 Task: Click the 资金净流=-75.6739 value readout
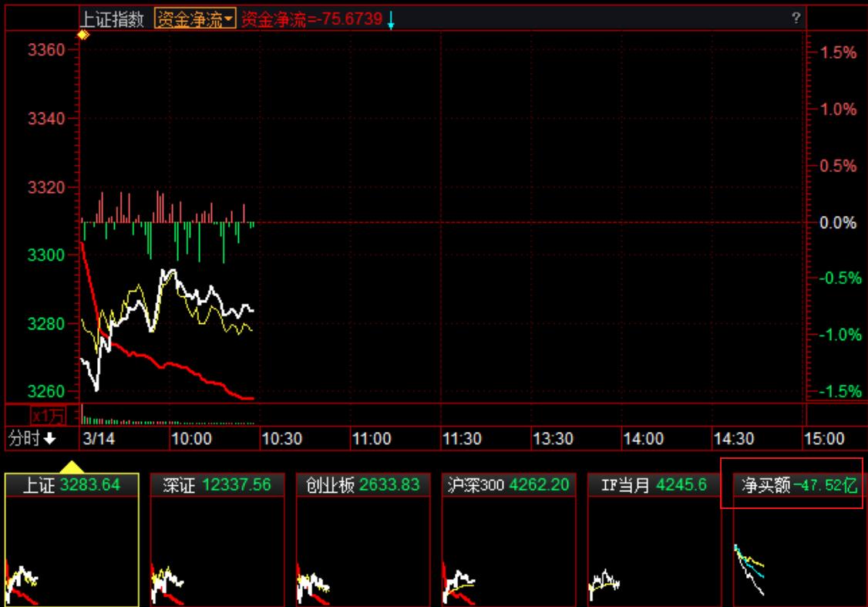(311, 19)
